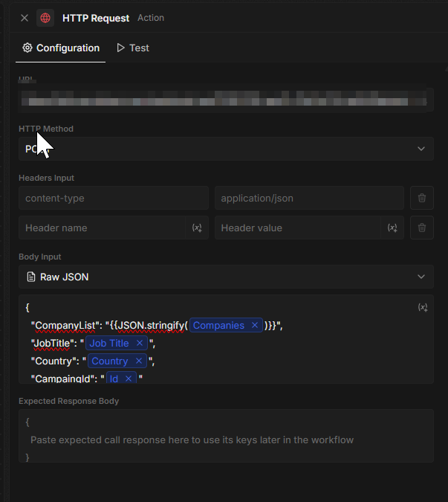
Task: Click the HTTP Request title text
Action: [96, 19]
